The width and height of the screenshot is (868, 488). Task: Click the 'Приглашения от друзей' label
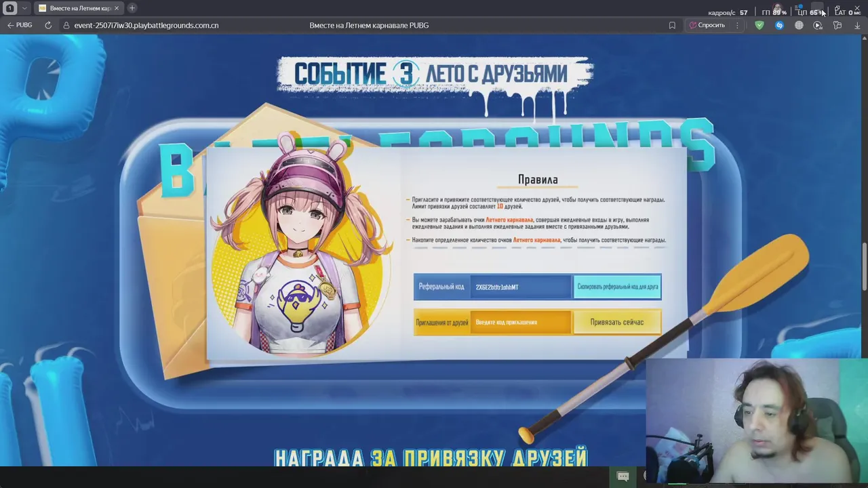point(441,323)
